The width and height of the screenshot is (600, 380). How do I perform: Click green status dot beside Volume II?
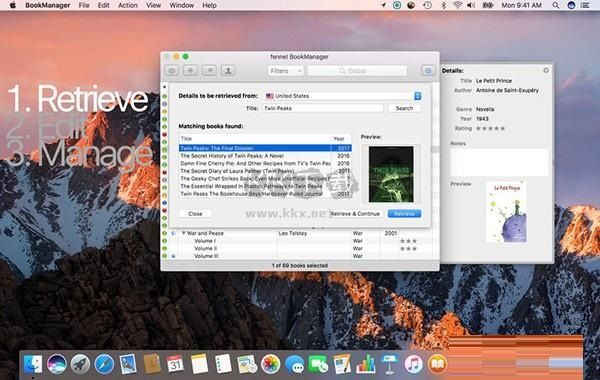click(x=165, y=248)
